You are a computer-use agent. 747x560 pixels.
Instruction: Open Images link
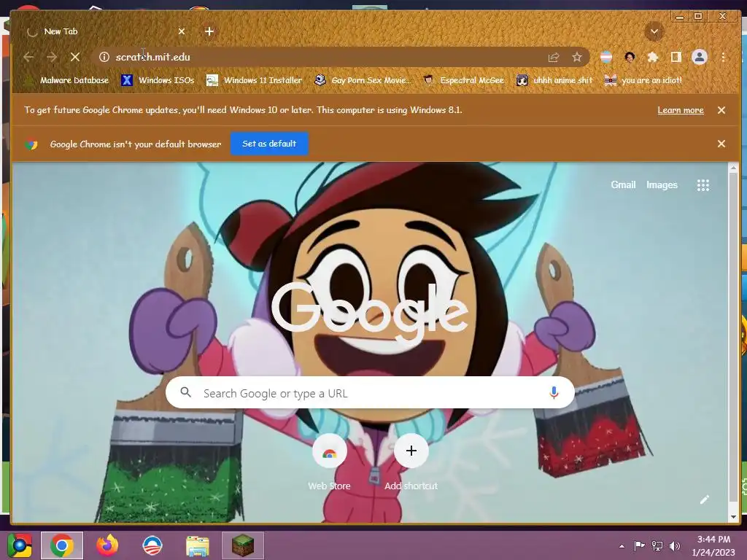coord(662,184)
